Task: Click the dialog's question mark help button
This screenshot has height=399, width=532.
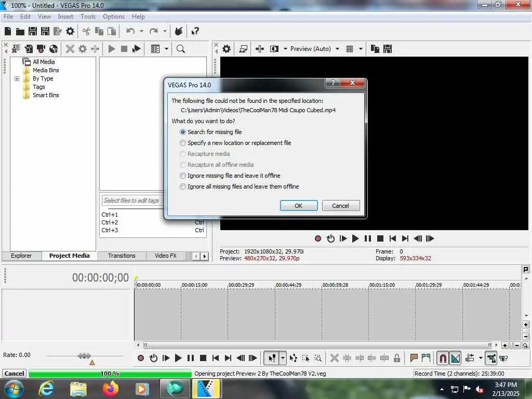Action: click(333, 83)
